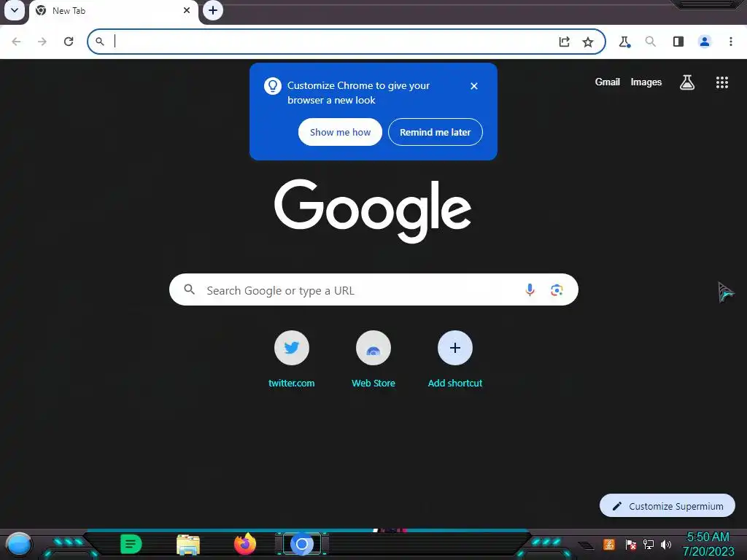The image size is (747, 560).
Task: Click the lightbulb icon in popup
Action: coord(273,86)
